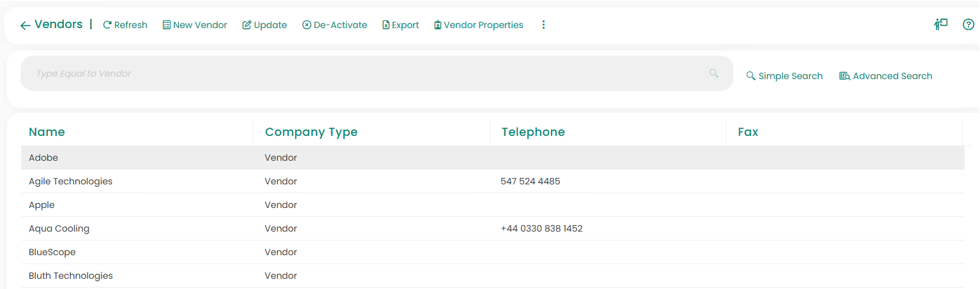Viewport: 980px width, 289px height.
Task: Click the magnifier icon in search box
Action: pyautogui.click(x=714, y=73)
